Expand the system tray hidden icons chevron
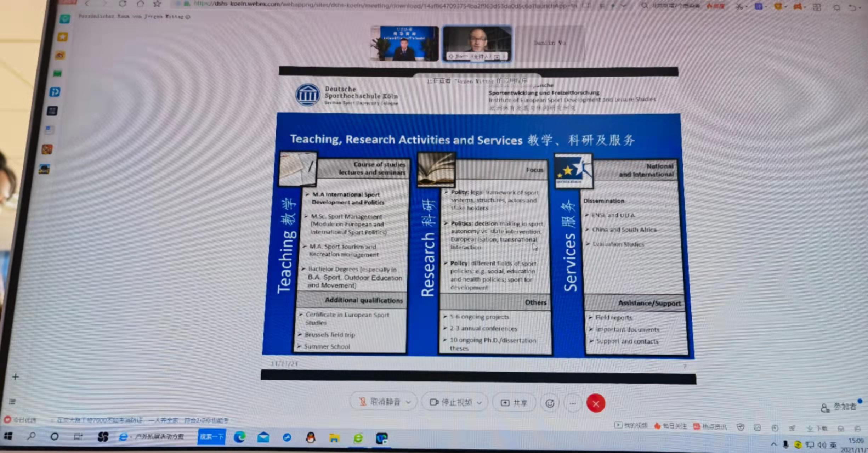The image size is (868, 453). pyautogui.click(x=773, y=444)
